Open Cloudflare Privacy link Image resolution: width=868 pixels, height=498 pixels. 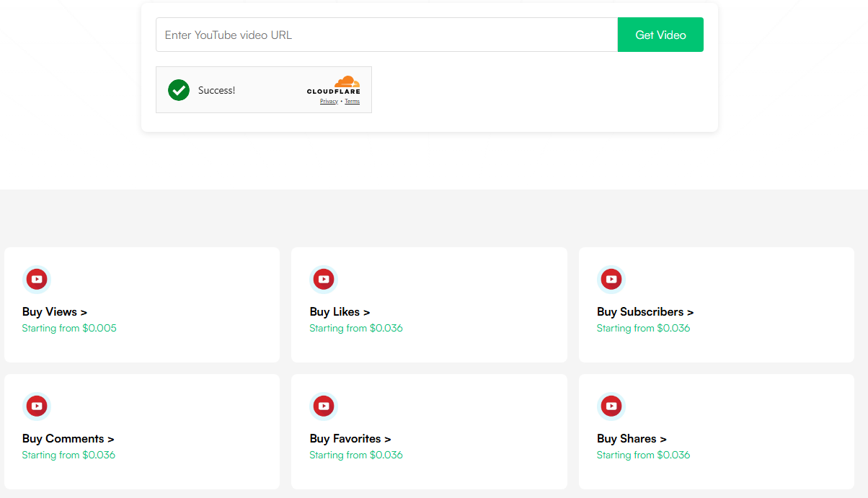click(329, 102)
